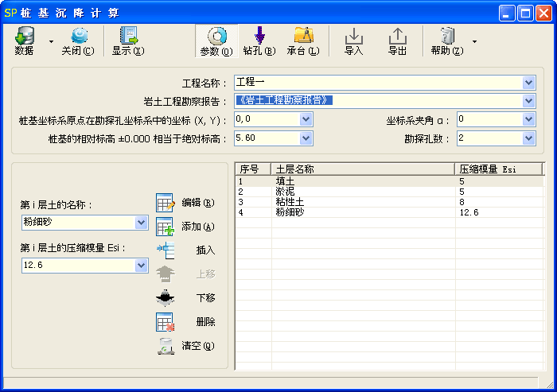Screen dimensions: 557x392
Task: Expand the coordinate origin (X, Y) dropdown
Action: click(x=306, y=119)
